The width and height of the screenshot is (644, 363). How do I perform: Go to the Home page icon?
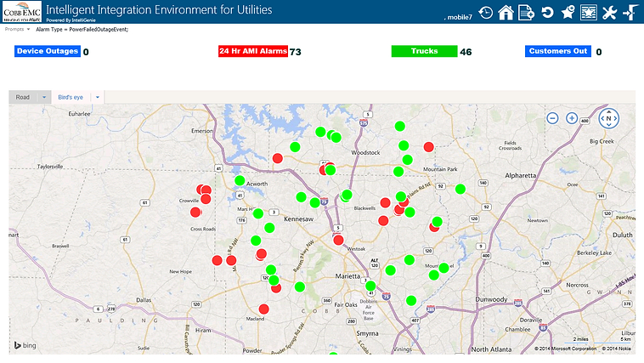(506, 12)
